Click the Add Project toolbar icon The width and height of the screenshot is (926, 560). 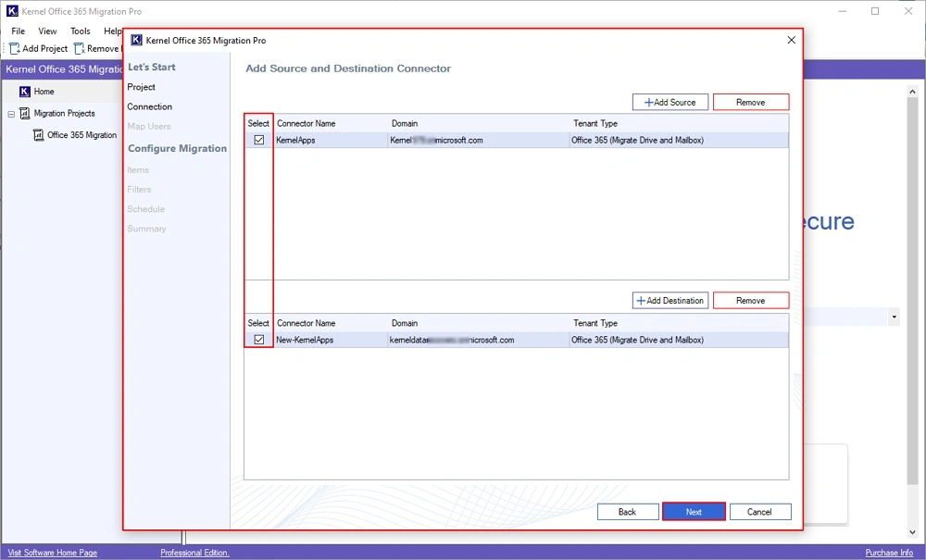point(15,49)
